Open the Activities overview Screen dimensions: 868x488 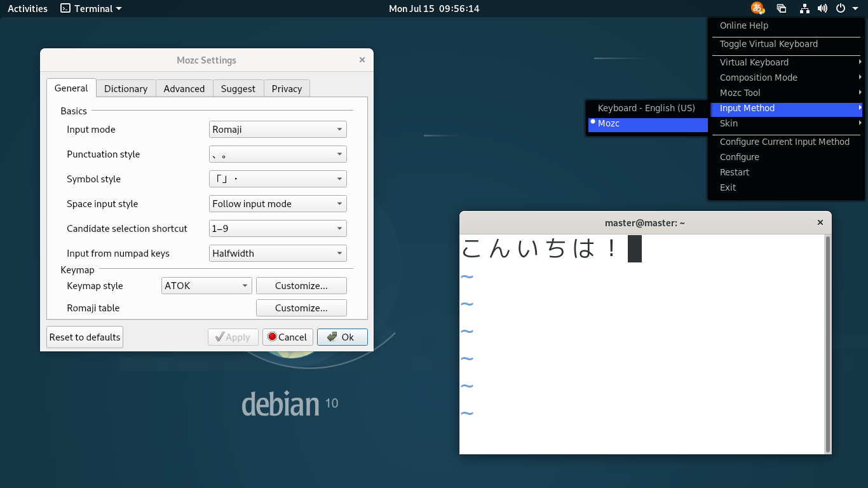tap(27, 9)
